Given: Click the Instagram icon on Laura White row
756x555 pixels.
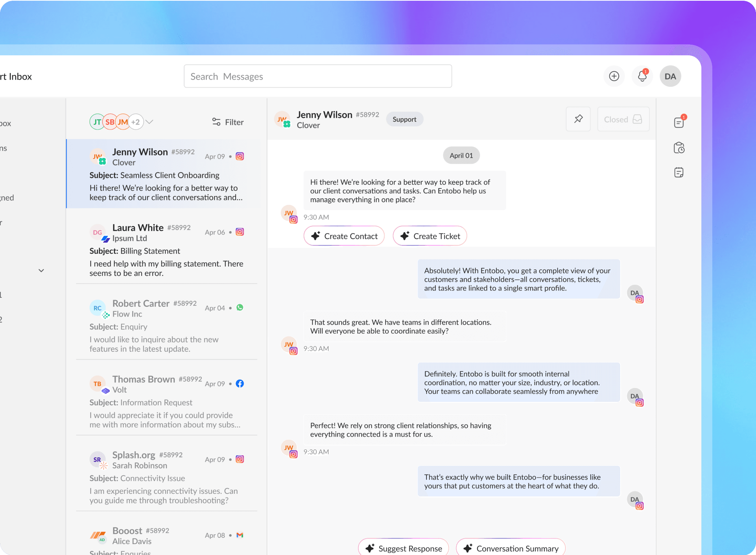Looking at the screenshot, I should pyautogui.click(x=240, y=232).
